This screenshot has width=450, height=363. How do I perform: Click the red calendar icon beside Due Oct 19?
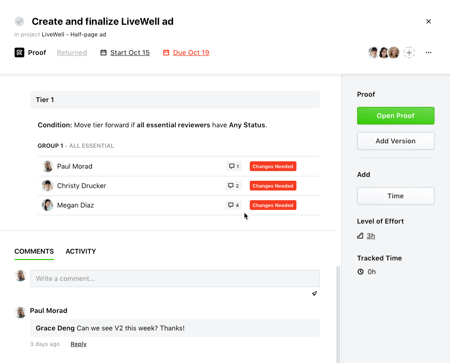pyautogui.click(x=166, y=53)
